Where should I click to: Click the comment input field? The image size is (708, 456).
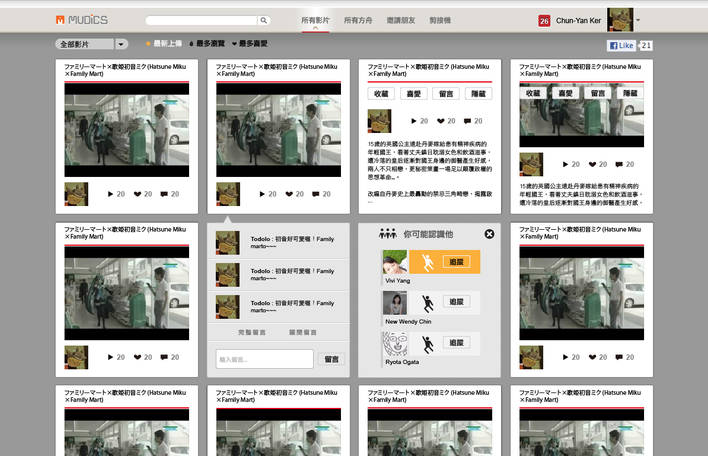[264, 359]
